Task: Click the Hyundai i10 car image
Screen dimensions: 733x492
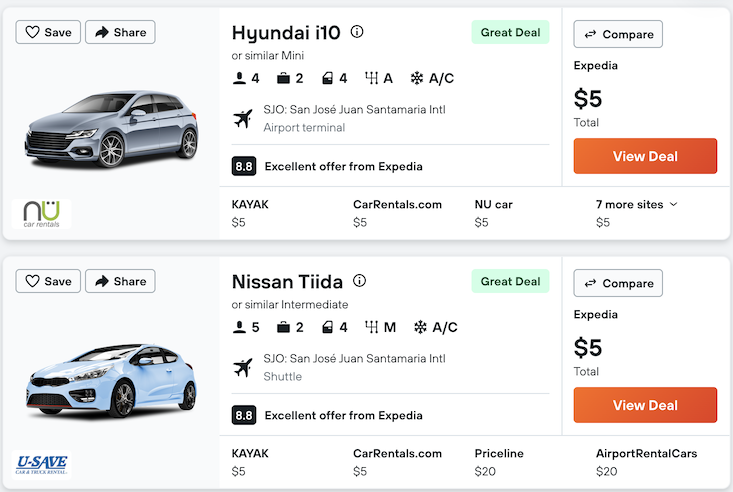Action: coord(111,129)
